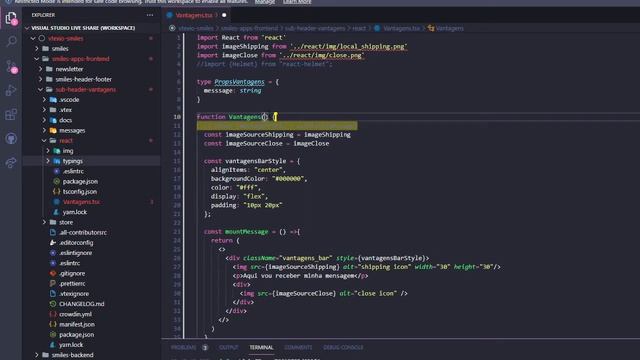Open Explorer more actions ellipsis
Screen dimensions: 640x360
(150, 15)
